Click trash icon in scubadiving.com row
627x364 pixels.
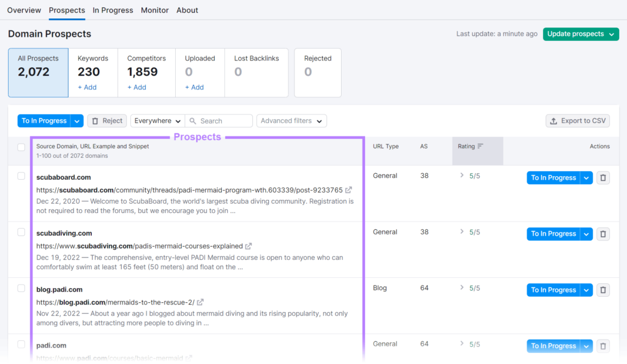pos(603,234)
